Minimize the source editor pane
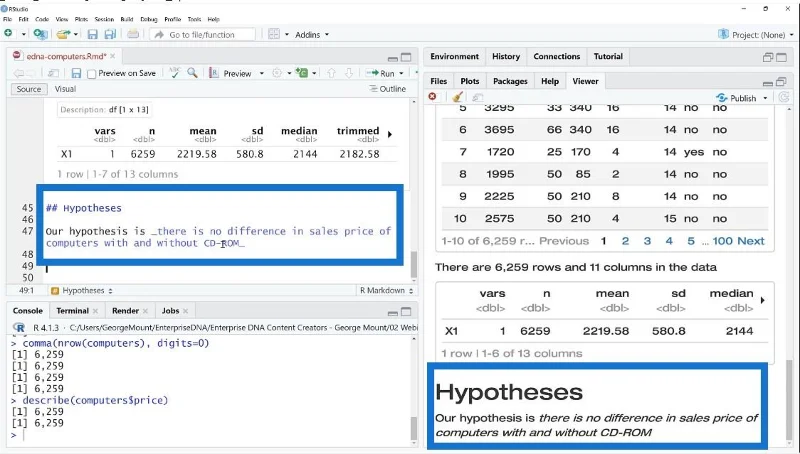This screenshot has height=454, width=800. coord(392,58)
